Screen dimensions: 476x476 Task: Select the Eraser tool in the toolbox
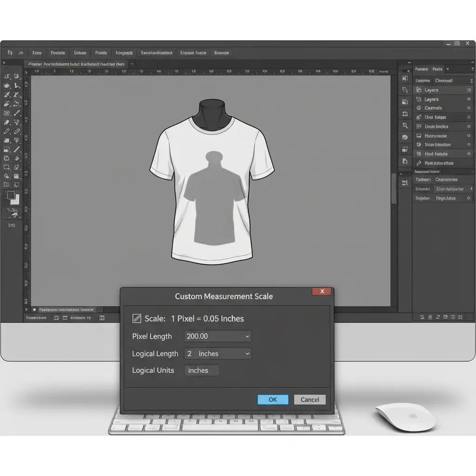17,132
